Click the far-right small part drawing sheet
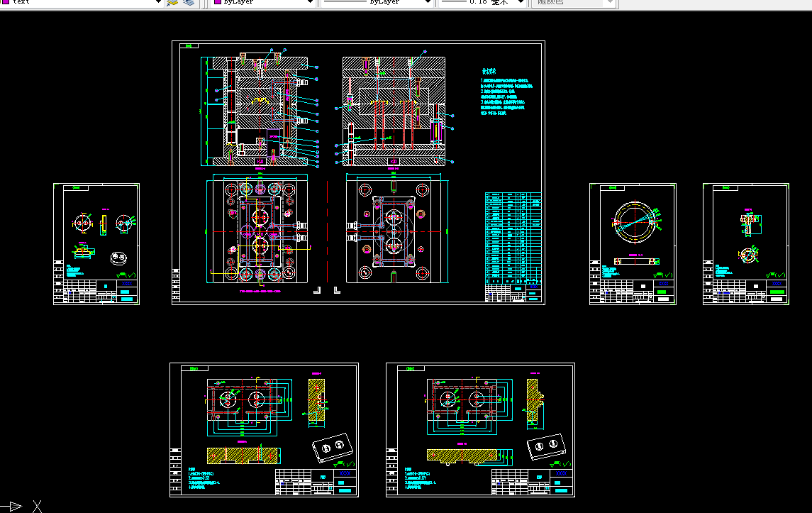This screenshot has height=513, width=812. point(746,244)
